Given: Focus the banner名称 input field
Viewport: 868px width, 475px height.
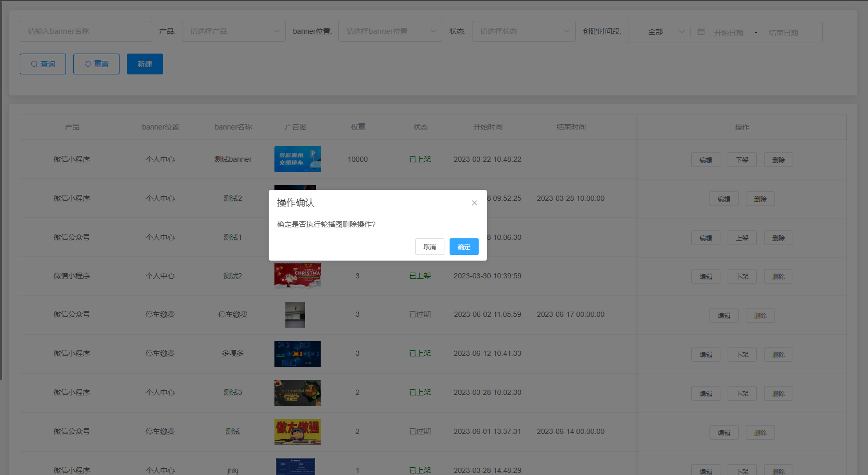Looking at the screenshot, I should (86, 31).
